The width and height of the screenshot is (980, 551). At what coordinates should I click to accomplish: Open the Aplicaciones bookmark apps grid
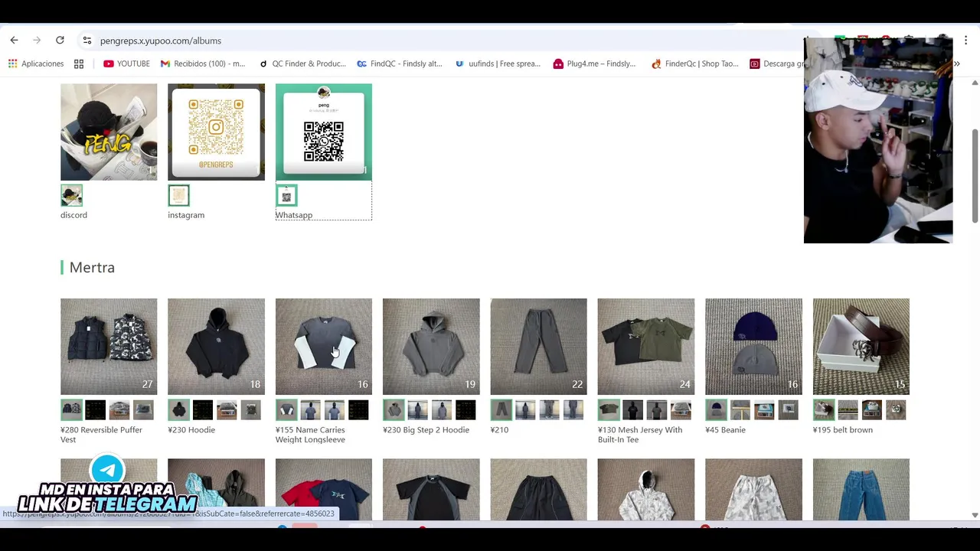36,64
